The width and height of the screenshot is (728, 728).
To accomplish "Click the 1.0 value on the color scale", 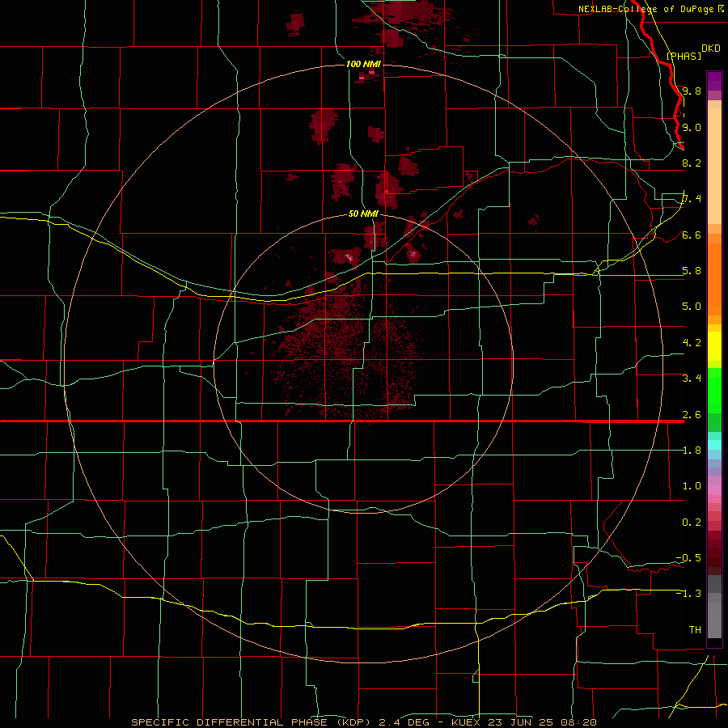I will coord(692,486).
